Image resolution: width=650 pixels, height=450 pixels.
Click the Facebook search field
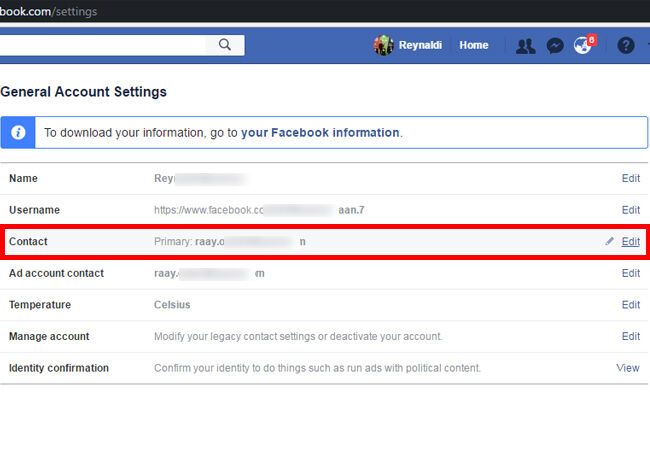pos(102,45)
